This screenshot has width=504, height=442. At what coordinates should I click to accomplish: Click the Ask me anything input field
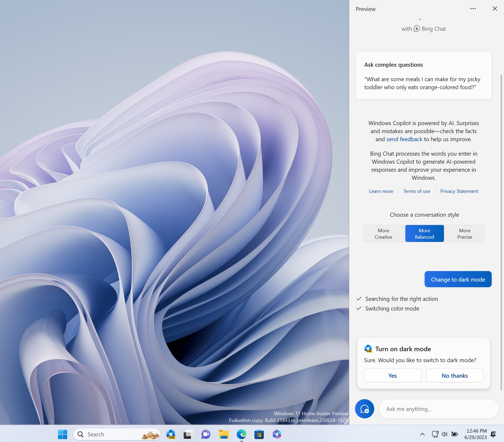[438, 409]
